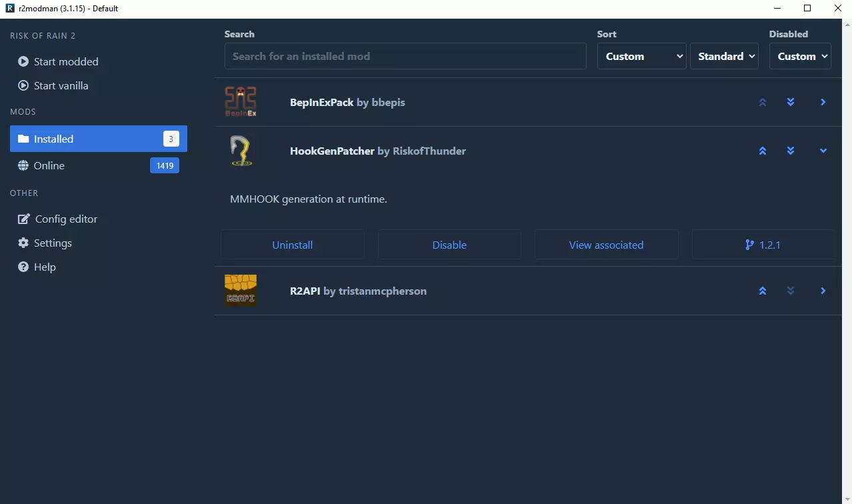Open the Sort Custom dropdown
Screen dimensions: 852x504
tap(642, 56)
